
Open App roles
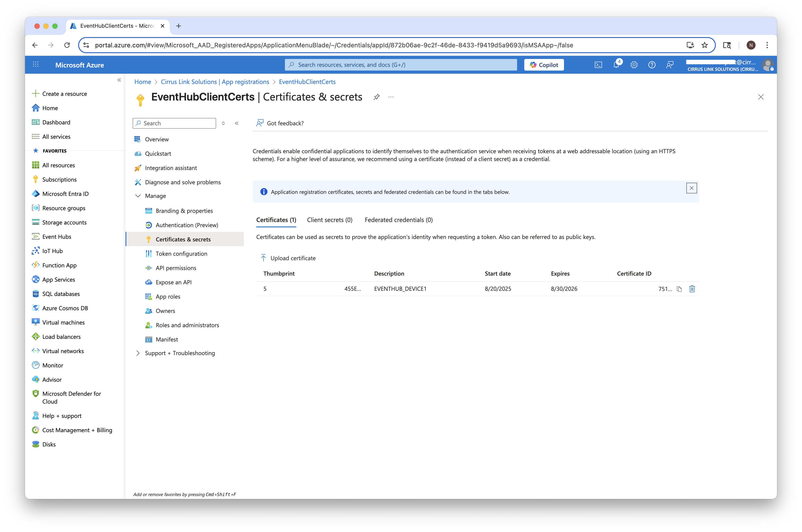[167, 297]
